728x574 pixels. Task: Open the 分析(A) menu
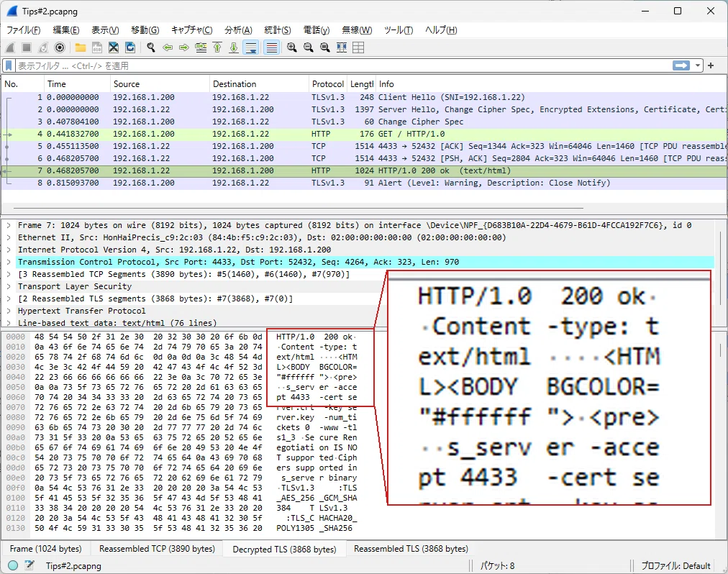[238, 30]
